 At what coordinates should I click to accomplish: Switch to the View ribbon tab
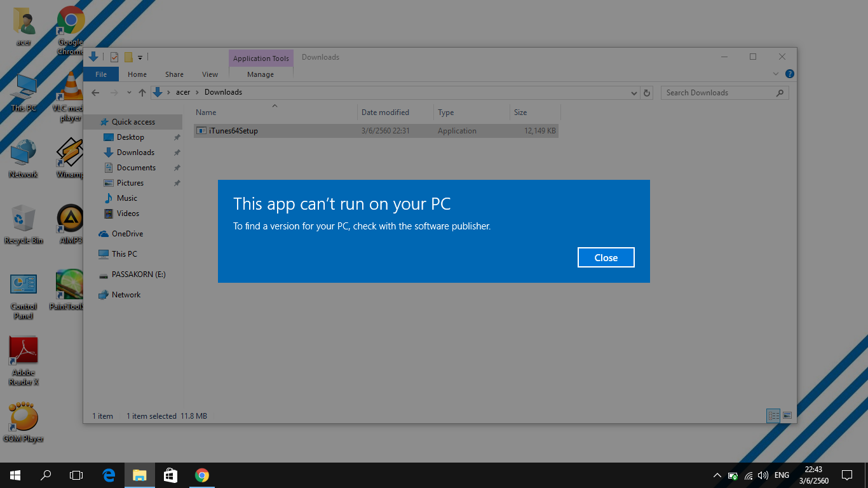pos(210,74)
